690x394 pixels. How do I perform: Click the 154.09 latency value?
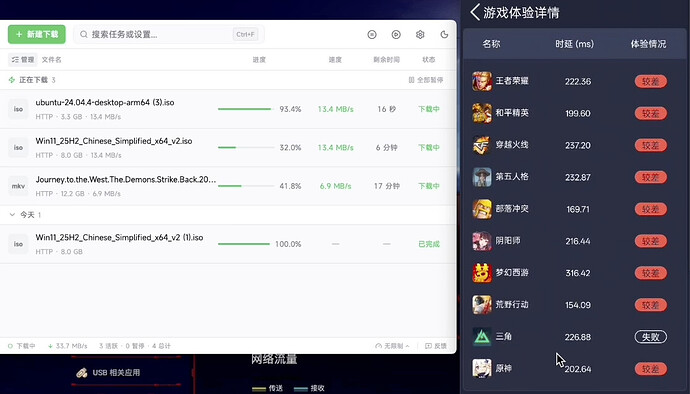[578, 305]
